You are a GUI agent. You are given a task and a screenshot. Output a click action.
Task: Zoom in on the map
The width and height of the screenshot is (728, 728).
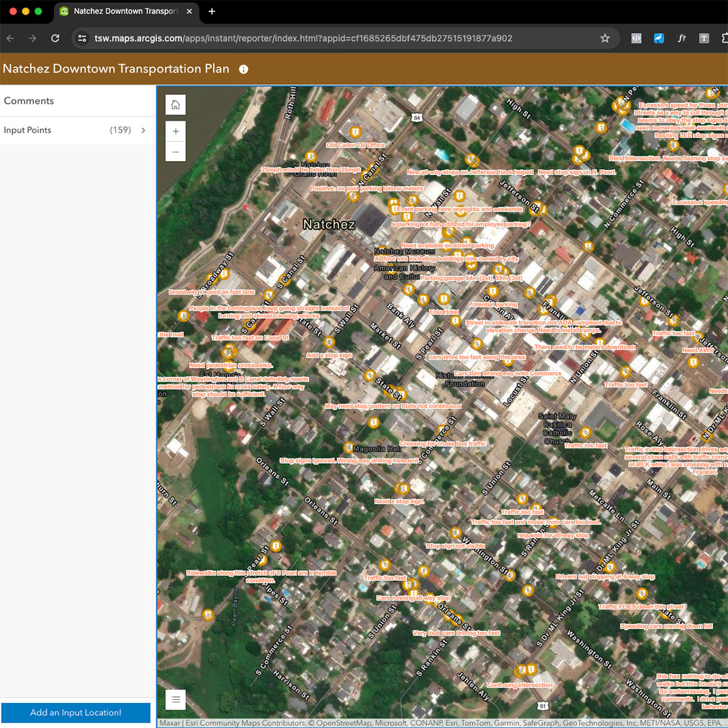[x=175, y=131]
